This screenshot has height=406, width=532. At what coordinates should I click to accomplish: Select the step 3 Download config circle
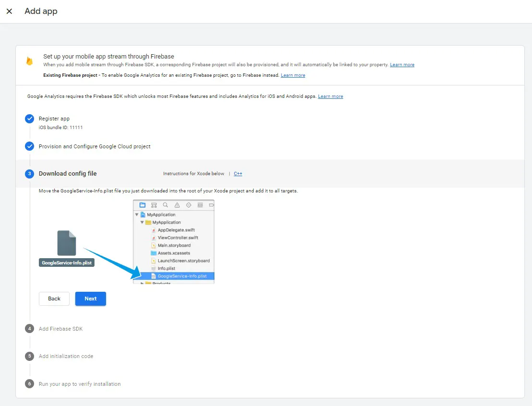pos(30,173)
